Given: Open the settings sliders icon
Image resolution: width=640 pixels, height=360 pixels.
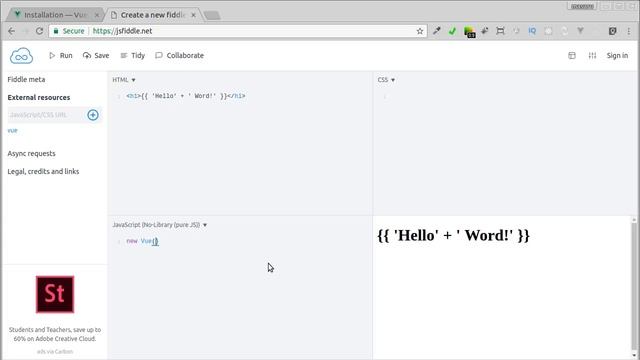Looking at the screenshot, I should click(x=592, y=56).
